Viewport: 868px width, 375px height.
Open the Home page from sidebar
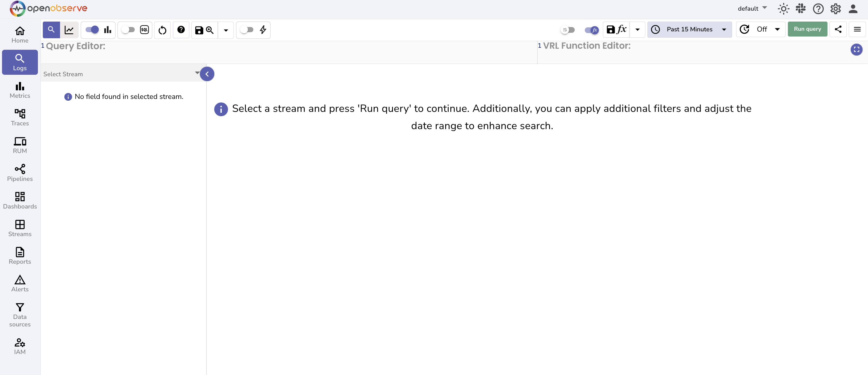pos(20,35)
